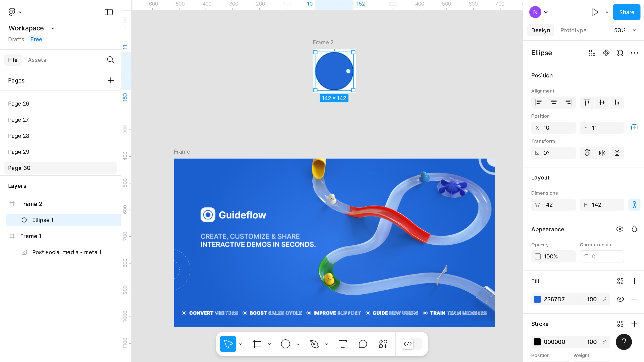Expand the Workspace name dropdown
Viewport: 644px width, 362px height.
[x=53, y=28]
